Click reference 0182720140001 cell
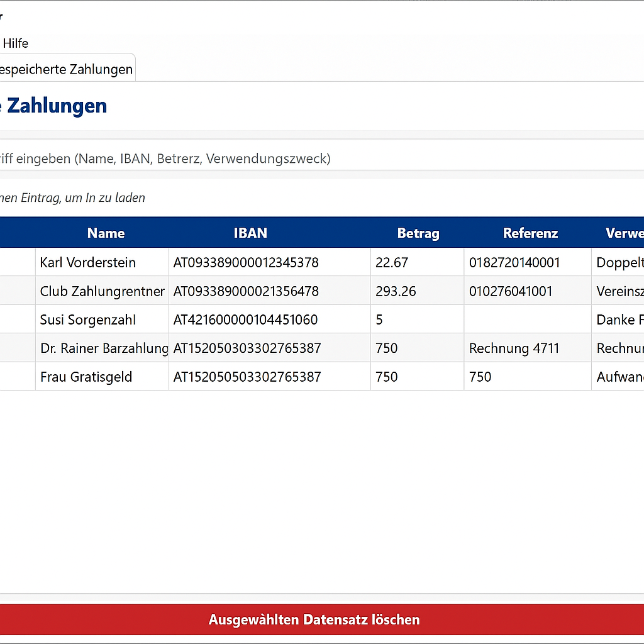The image size is (644, 644). (514, 262)
